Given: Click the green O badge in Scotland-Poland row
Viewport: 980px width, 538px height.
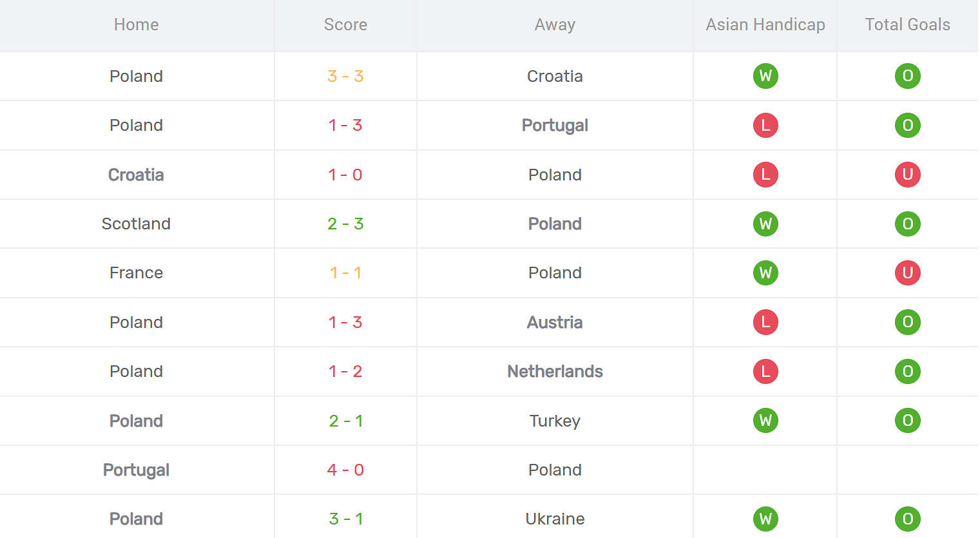Looking at the screenshot, I should tap(907, 224).
